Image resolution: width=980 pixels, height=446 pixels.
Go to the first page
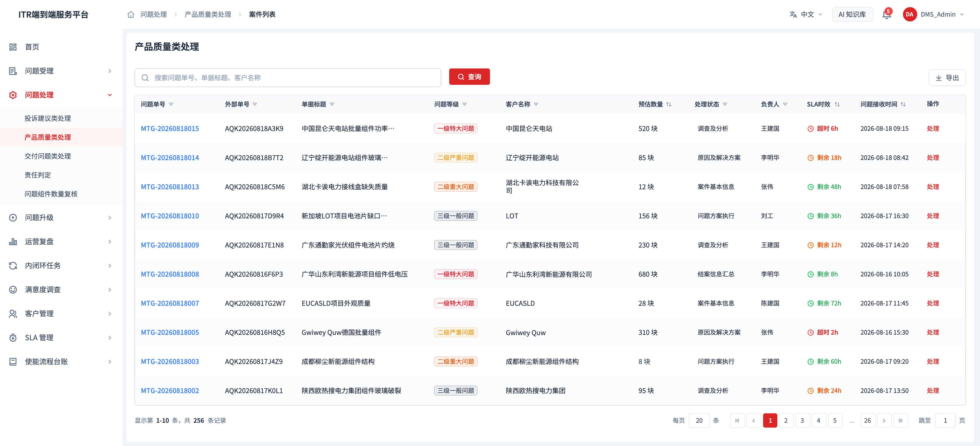(x=737, y=420)
